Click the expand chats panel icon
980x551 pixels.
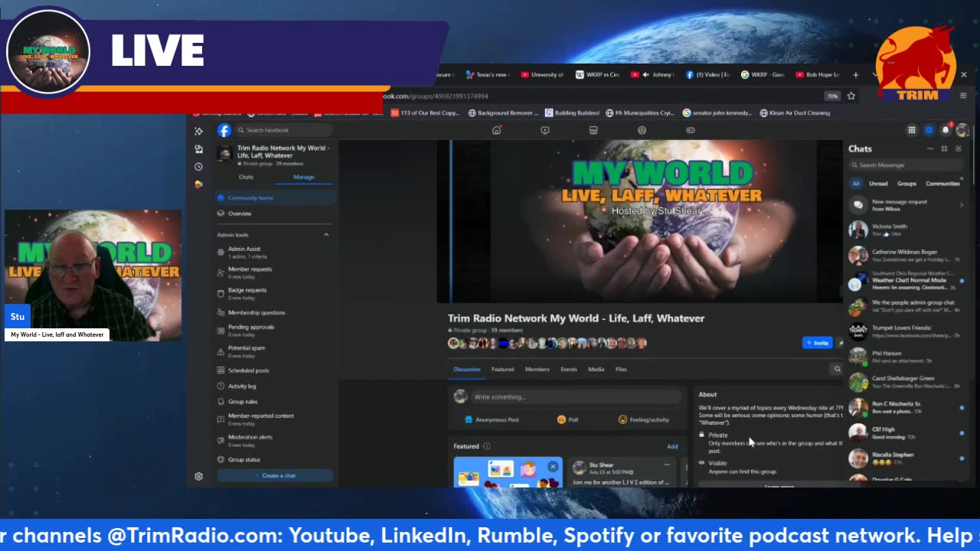[x=944, y=148]
